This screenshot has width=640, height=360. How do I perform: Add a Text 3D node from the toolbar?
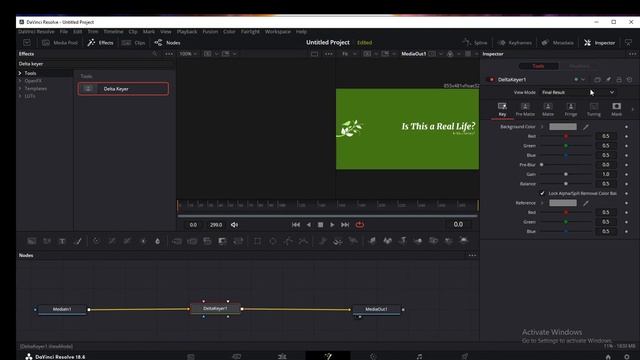[402, 241]
